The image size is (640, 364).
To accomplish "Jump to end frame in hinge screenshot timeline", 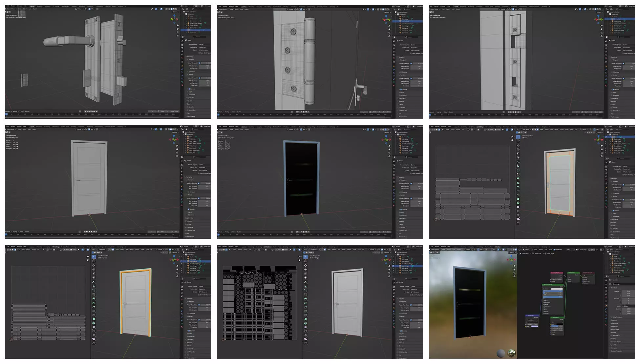I will 309,112.
